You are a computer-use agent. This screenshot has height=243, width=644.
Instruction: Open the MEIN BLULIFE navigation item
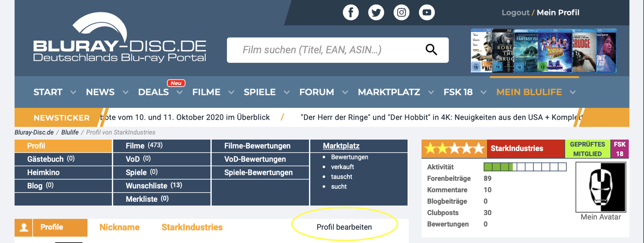[x=529, y=92]
